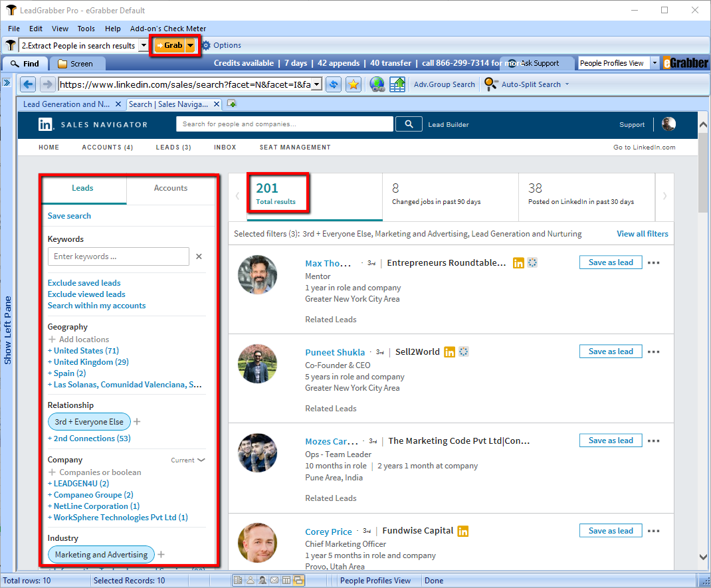
Task: Click the Save search link
Action: point(69,216)
